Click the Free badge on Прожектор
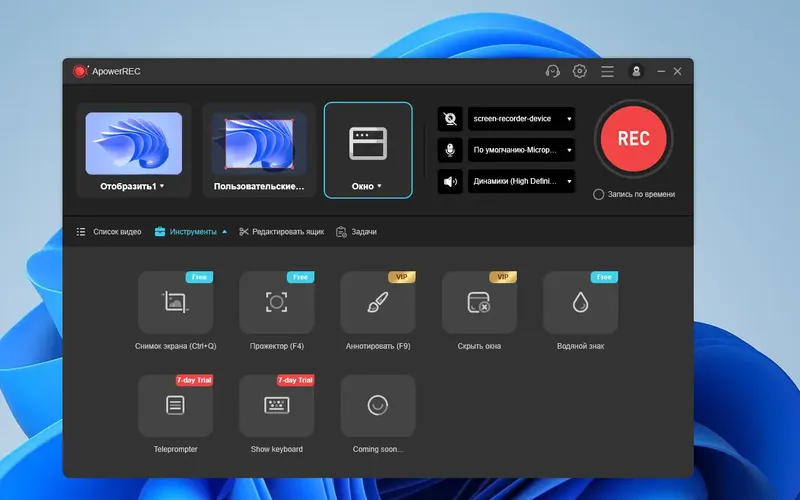 coord(301,277)
